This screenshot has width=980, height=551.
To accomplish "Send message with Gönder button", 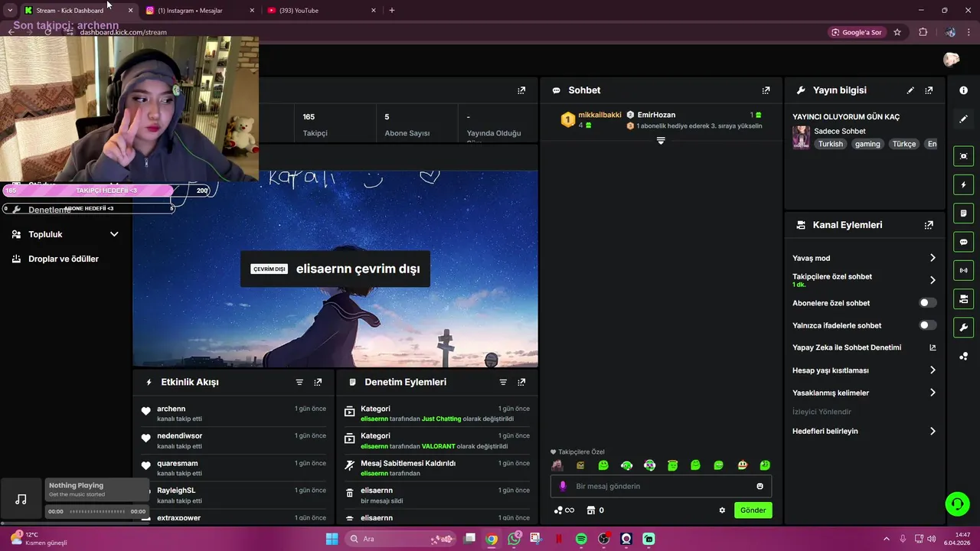I will click(753, 510).
